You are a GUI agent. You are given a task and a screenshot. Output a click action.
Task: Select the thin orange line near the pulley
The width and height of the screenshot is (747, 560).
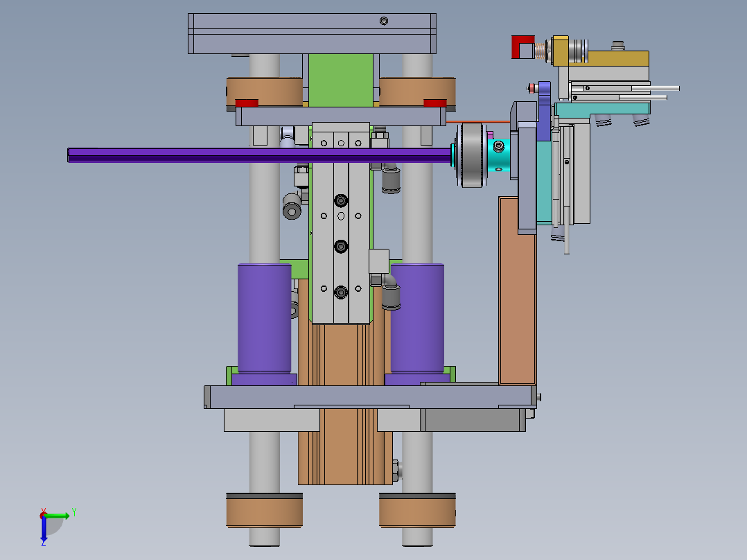click(478, 122)
